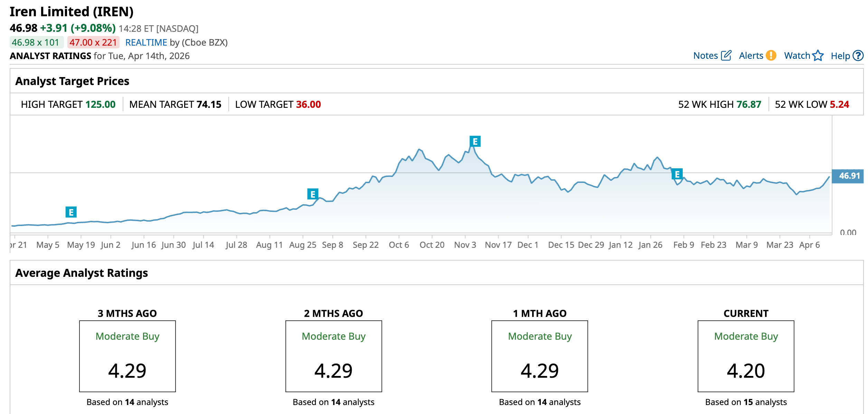868x414 pixels.
Task: Click the Notes link text
Action: pyautogui.click(x=705, y=56)
